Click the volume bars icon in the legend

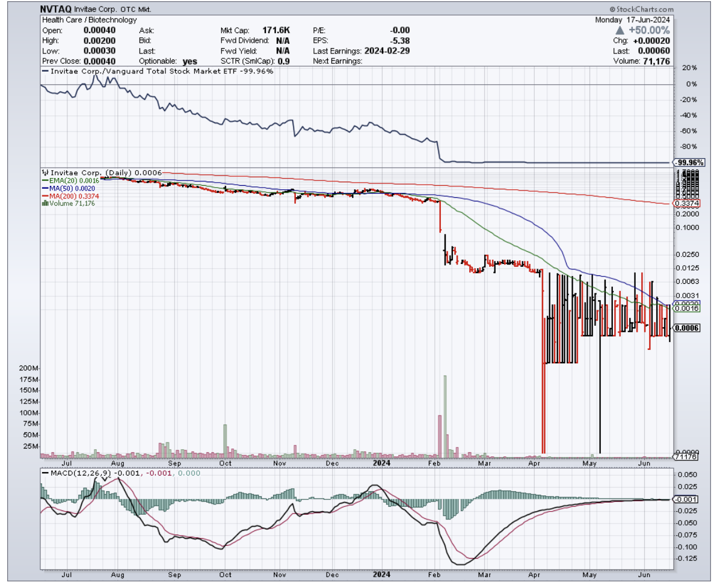point(43,204)
